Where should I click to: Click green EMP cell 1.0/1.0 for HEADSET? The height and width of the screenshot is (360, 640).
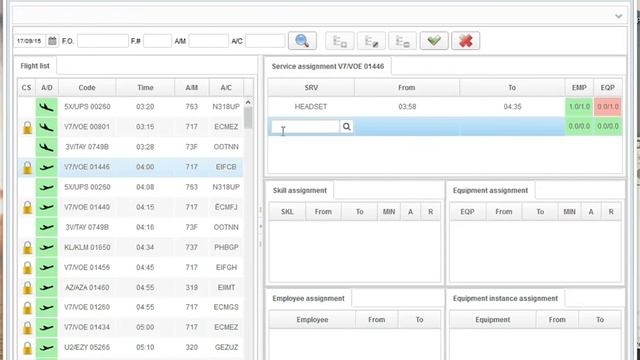579,107
